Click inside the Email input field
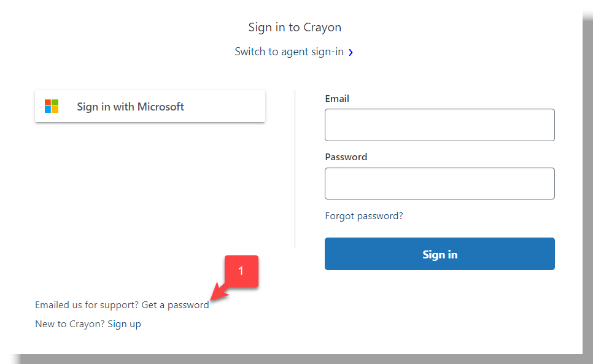 point(440,125)
